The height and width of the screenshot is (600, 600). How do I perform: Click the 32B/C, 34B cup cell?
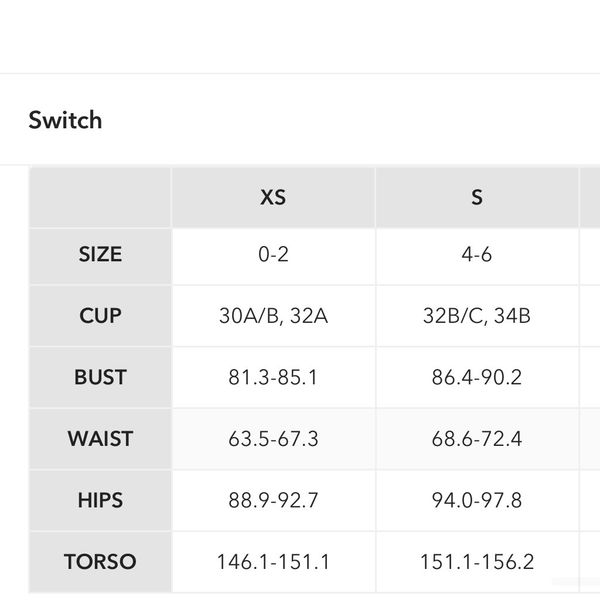point(477,316)
